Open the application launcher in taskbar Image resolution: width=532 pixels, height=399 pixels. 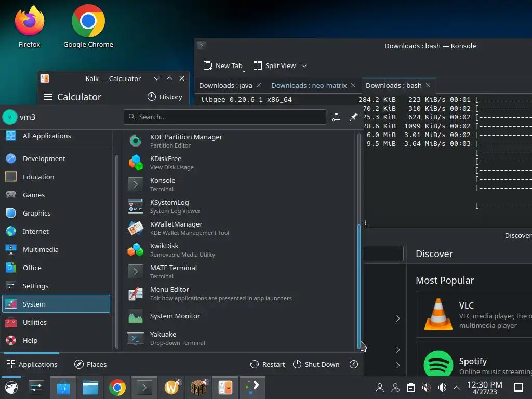[11, 388]
